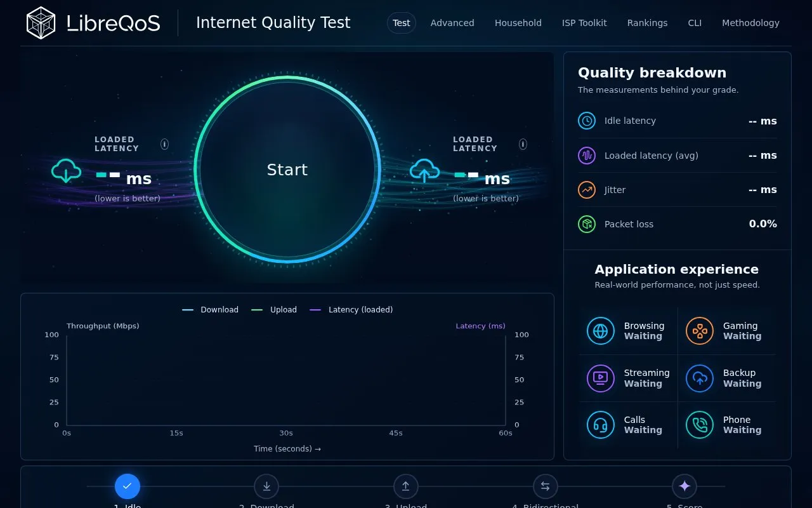This screenshot has width=812, height=508.
Task: Click the Idle latency clock icon
Action: click(587, 121)
